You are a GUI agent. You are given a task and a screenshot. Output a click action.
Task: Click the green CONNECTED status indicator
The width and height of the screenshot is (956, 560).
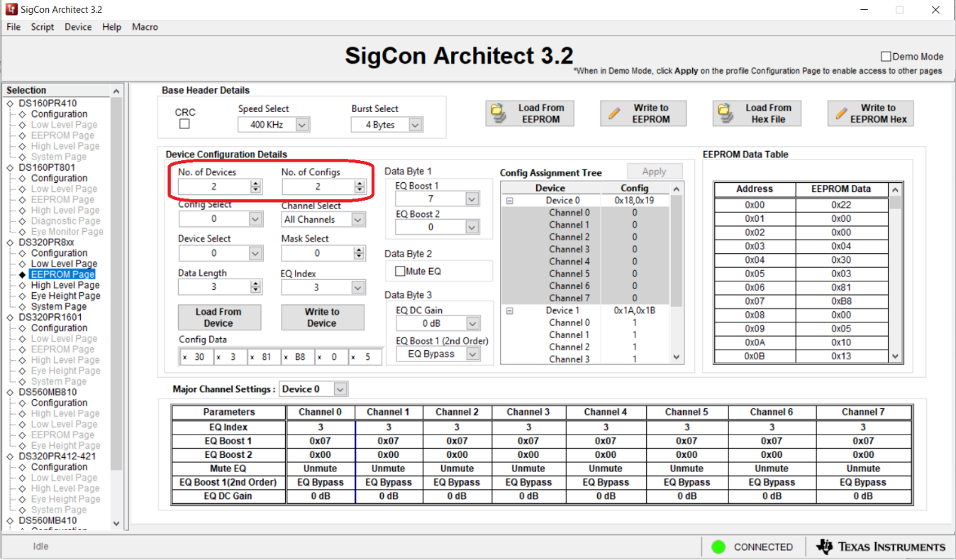pos(718,547)
